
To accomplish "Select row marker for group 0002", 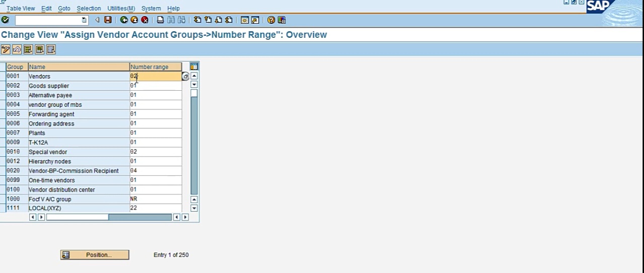I will click(3, 86).
